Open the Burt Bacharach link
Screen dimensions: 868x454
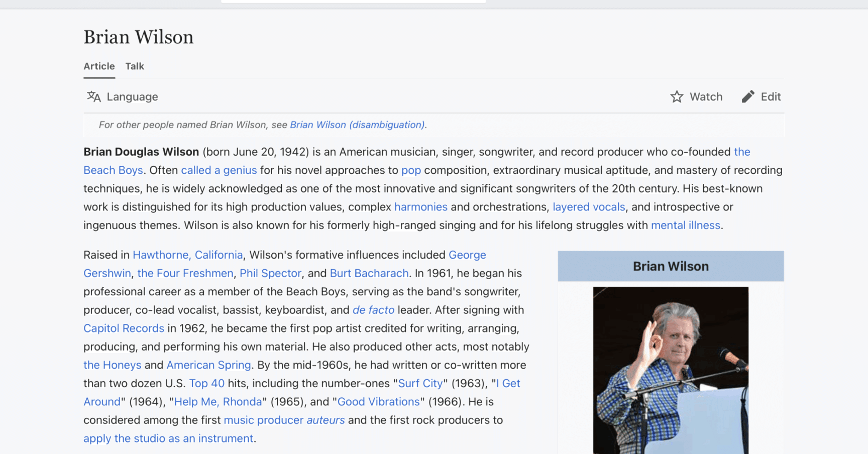click(369, 273)
